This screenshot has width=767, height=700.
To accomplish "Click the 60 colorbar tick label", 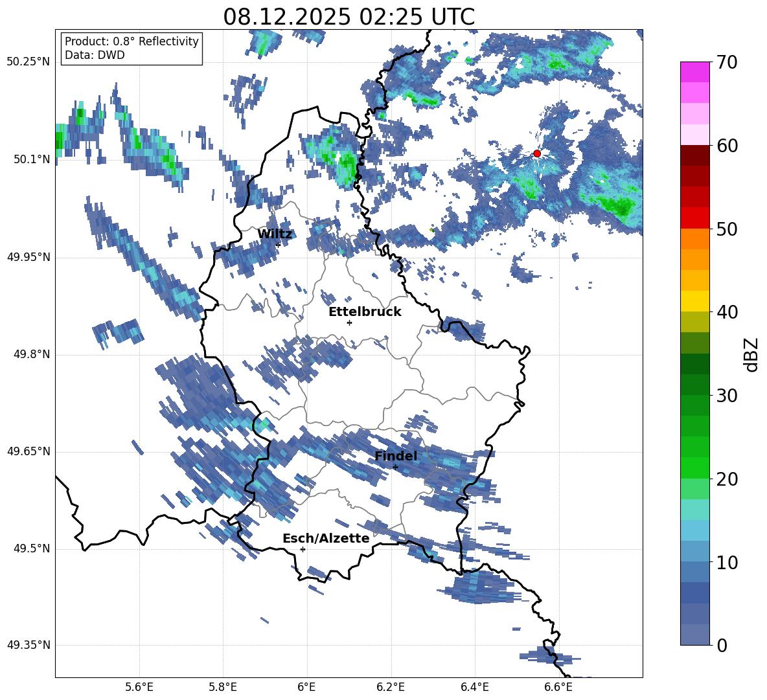I will tap(727, 146).
